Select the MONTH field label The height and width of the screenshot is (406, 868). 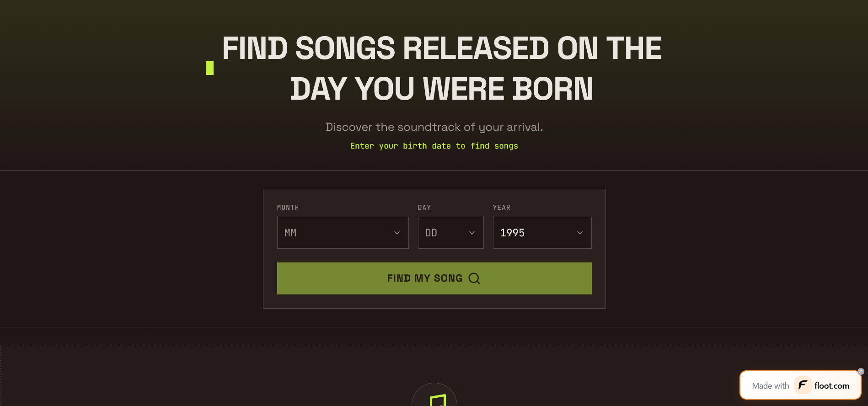(x=288, y=207)
